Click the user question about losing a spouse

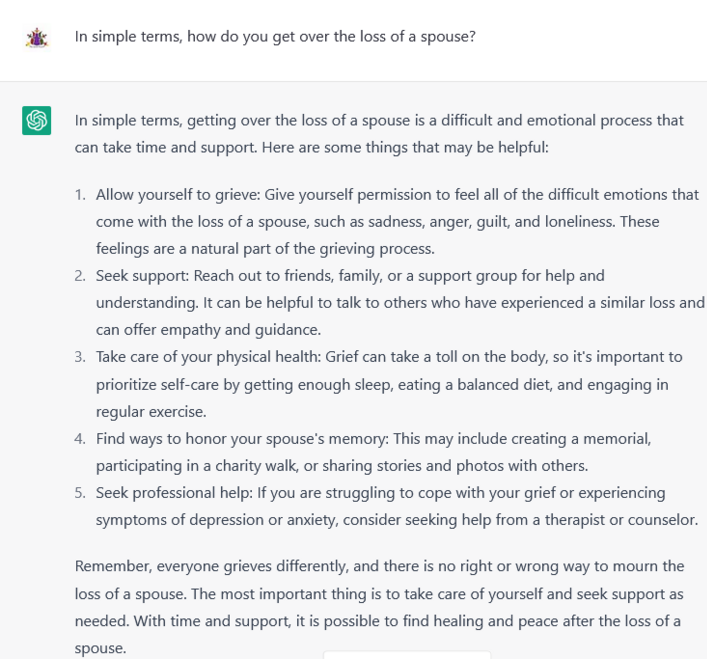click(x=275, y=37)
